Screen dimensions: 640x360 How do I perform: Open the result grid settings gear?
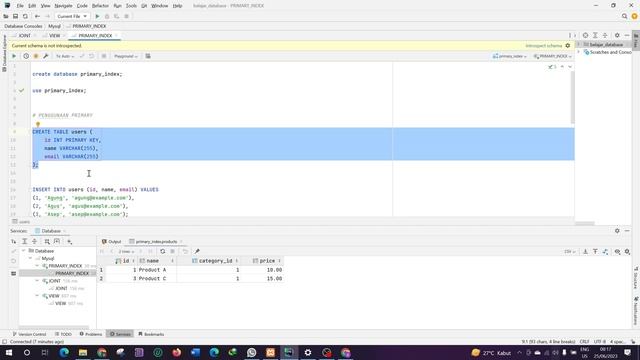coord(627,251)
